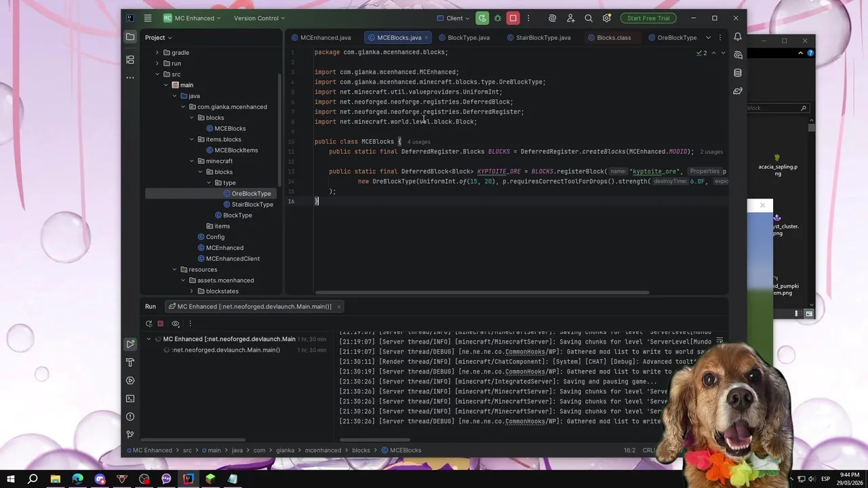The height and width of the screenshot is (488, 868).
Task: Click the Start Free Trial button
Action: click(x=648, y=18)
